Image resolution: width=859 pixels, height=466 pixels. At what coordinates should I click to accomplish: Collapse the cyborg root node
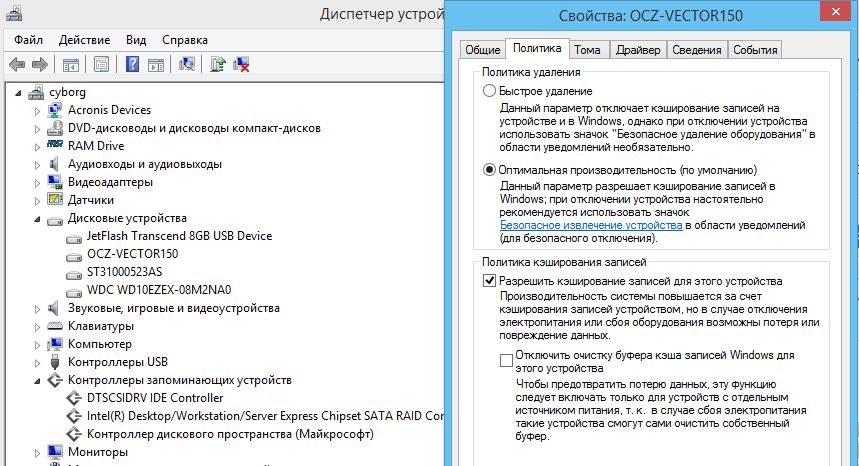pos(19,93)
